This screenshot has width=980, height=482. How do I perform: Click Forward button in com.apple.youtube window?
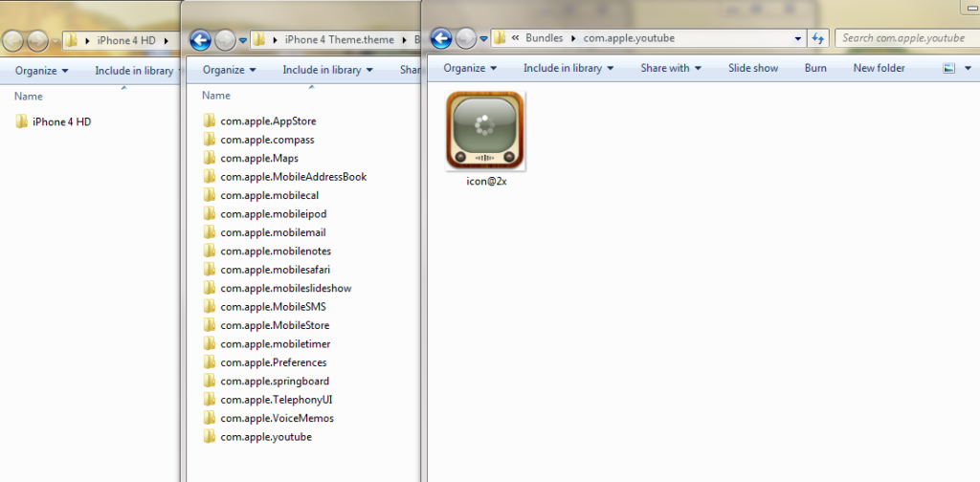point(466,38)
